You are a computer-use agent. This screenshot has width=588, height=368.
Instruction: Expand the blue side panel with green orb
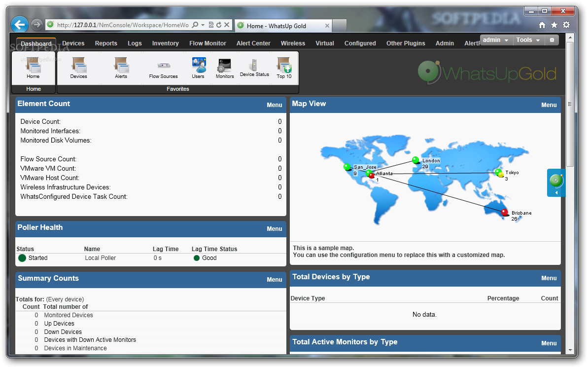pos(556,183)
